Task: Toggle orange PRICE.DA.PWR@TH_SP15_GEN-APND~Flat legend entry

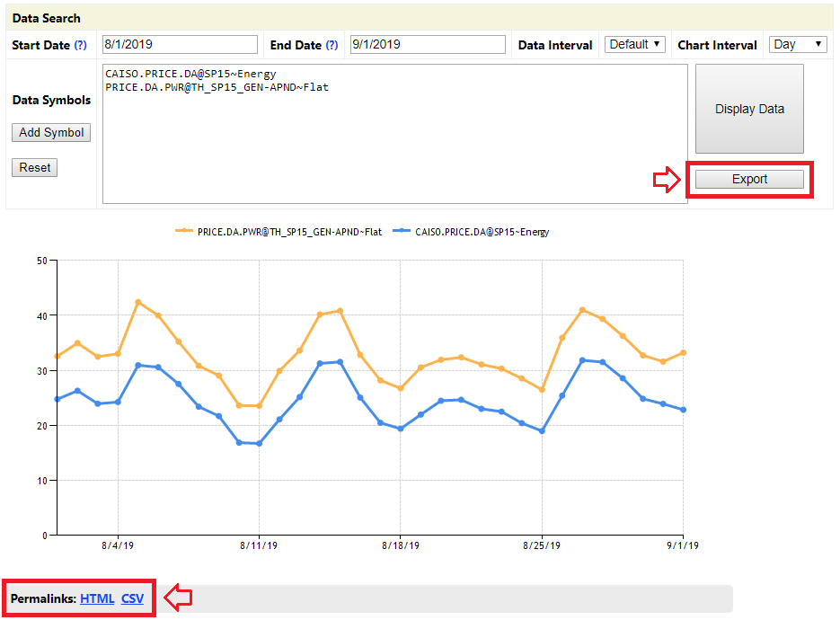Action: [x=279, y=232]
